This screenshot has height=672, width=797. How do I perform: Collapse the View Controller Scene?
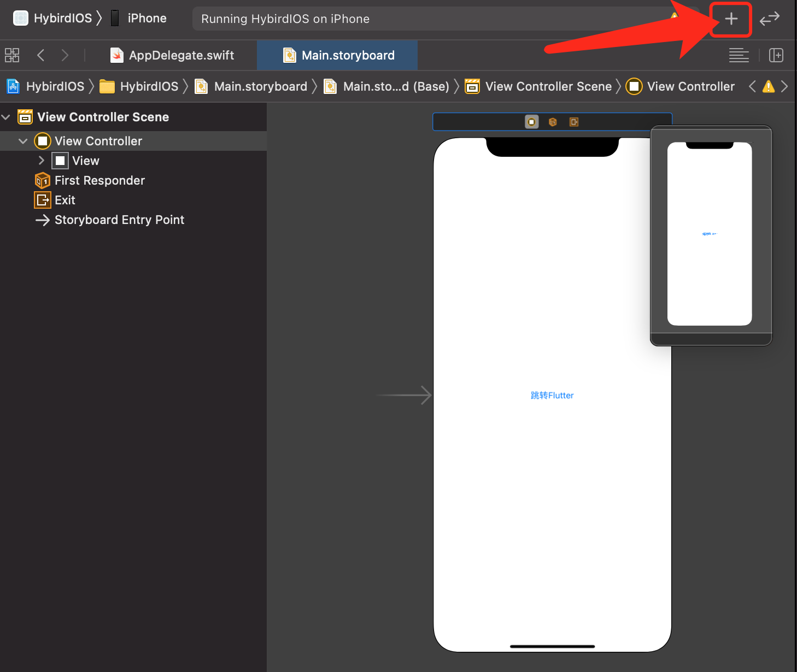[x=5, y=117]
